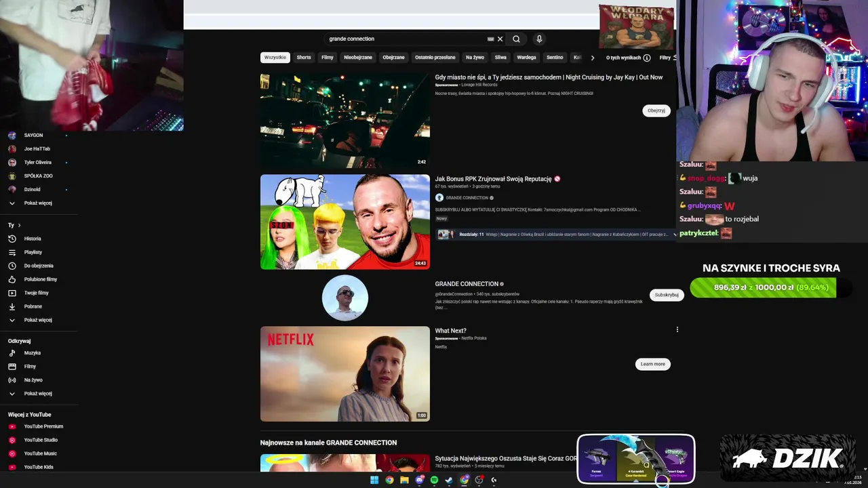Open Pobrane downloads in sidebar
Viewport: 868px width, 488px height.
(33, 306)
